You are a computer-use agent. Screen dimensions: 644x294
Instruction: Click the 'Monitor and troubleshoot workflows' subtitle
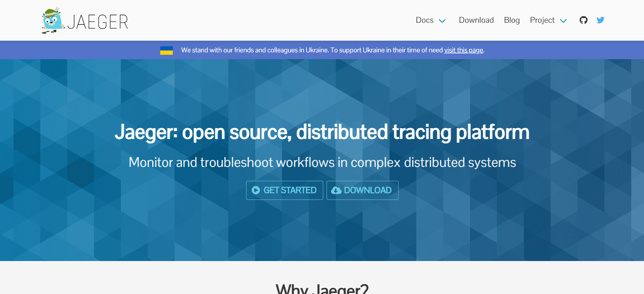322,162
